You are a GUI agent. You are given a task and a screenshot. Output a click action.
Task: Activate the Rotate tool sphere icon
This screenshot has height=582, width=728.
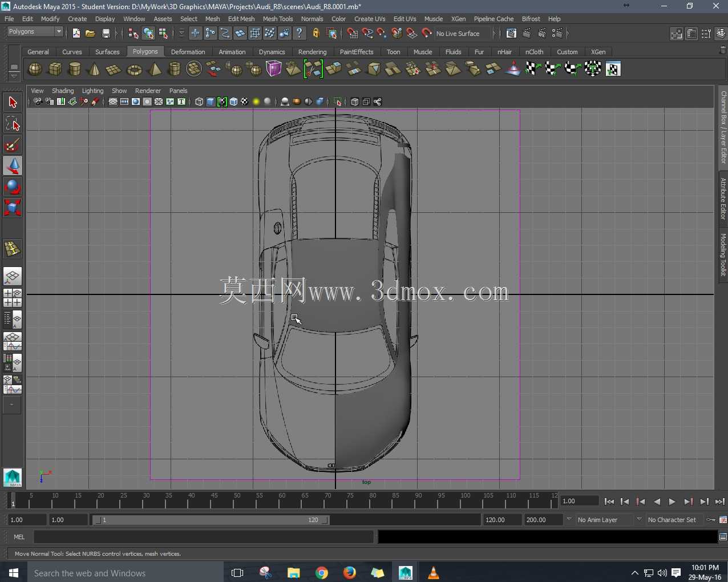[x=13, y=187]
